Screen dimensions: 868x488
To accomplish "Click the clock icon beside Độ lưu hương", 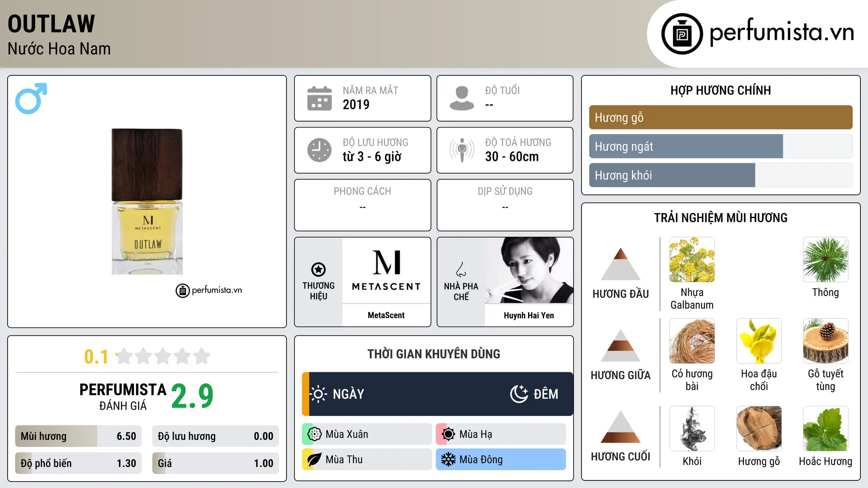I will point(320,150).
